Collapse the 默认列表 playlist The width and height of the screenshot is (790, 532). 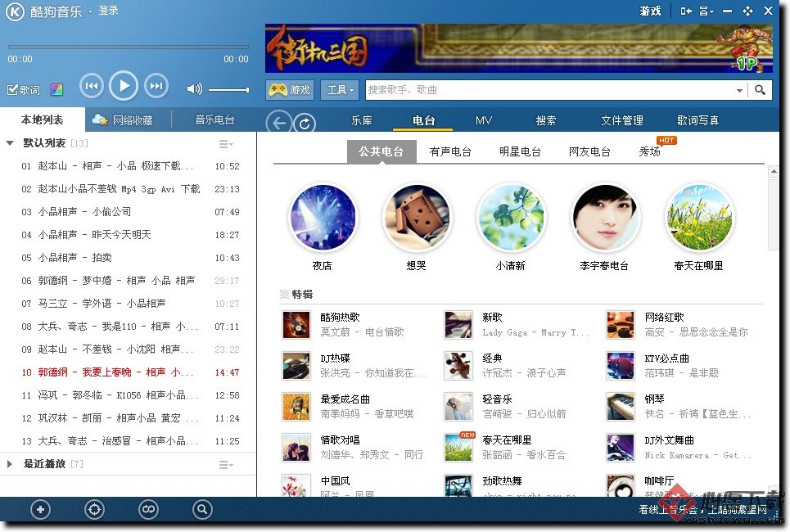10,143
